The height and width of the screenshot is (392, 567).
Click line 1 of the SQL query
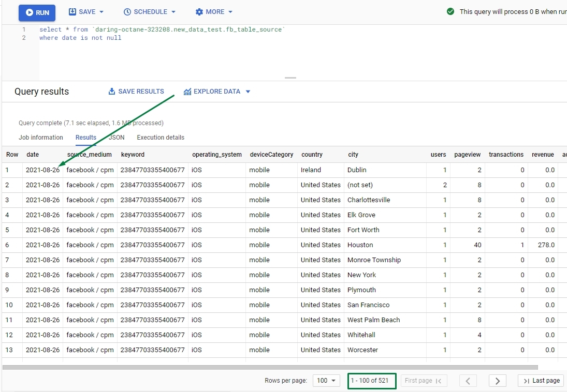[x=162, y=29]
